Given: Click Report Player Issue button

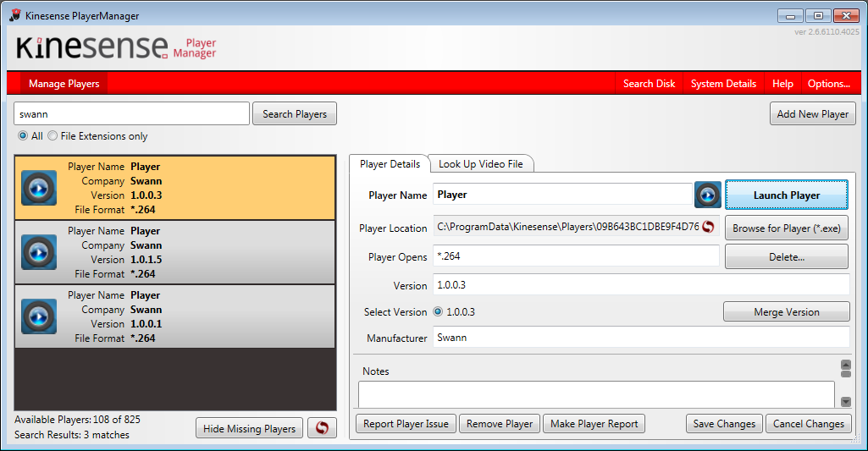Looking at the screenshot, I should pos(406,424).
